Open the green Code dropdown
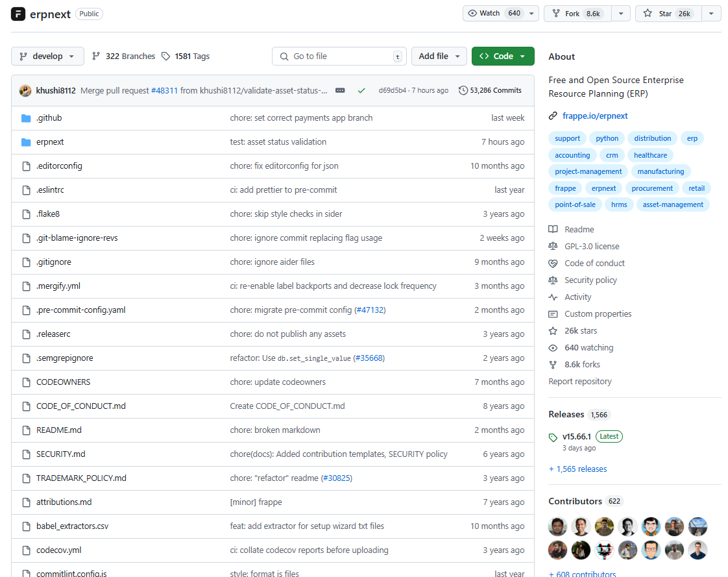728x577 pixels. (503, 56)
